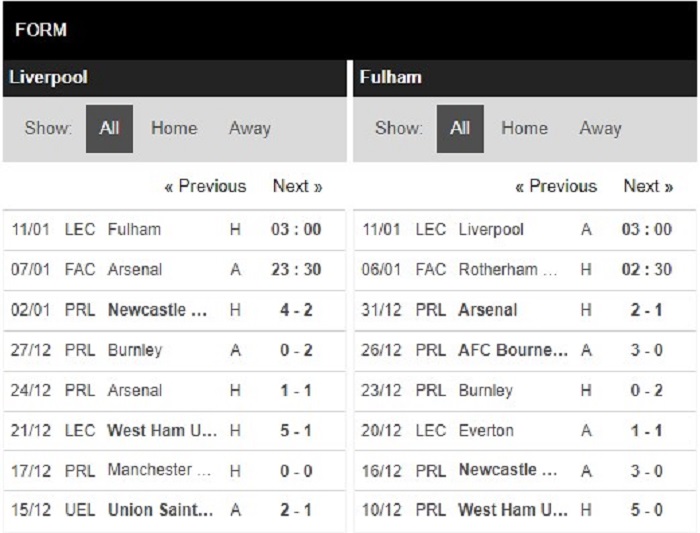Show Liverpool Away matches only
700x533 pixels.
click(x=250, y=129)
